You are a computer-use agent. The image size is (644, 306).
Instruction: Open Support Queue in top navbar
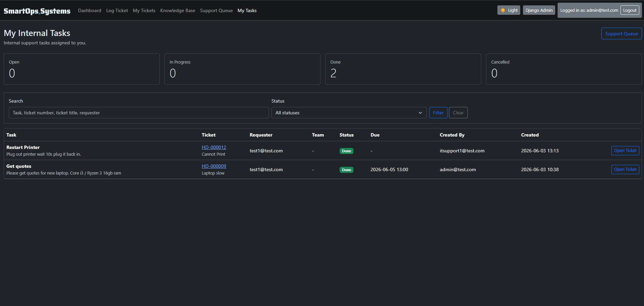pyautogui.click(x=216, y=10)
